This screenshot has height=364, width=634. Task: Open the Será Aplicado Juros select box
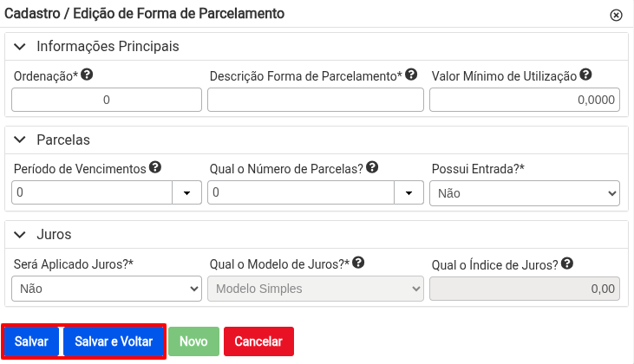(107, 289)
